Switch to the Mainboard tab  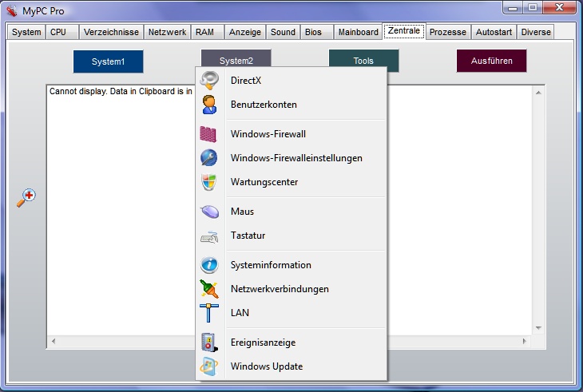pos(359,32)
